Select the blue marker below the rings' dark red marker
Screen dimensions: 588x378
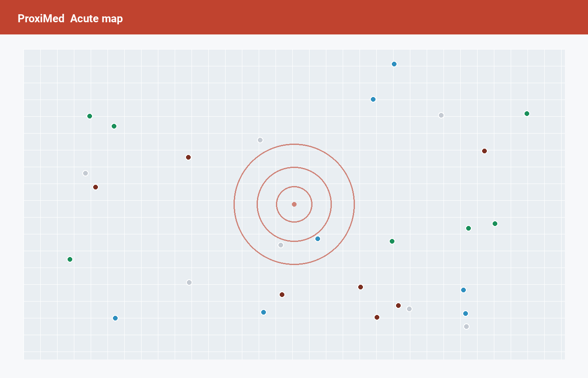[x=263, y=312]
